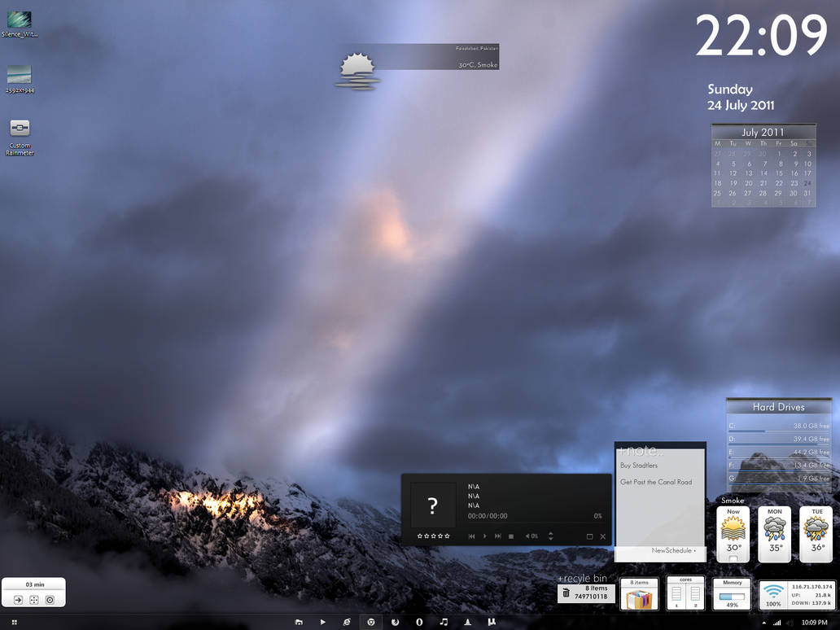Image resolution: width=840 pixels, height=630 pixels.
Task: Rate the track with the fifth star
Action: pyautogui.click(x=446, y=536)
